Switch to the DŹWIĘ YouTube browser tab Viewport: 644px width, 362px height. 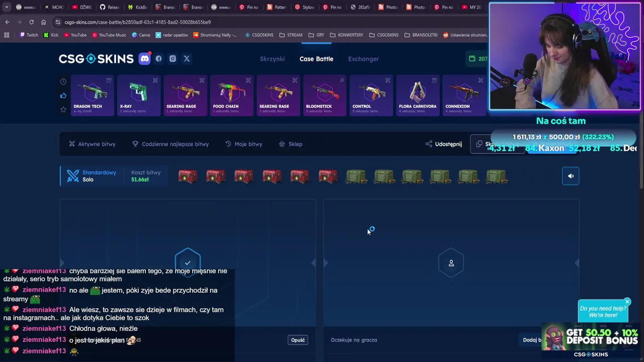click(82, 7)
